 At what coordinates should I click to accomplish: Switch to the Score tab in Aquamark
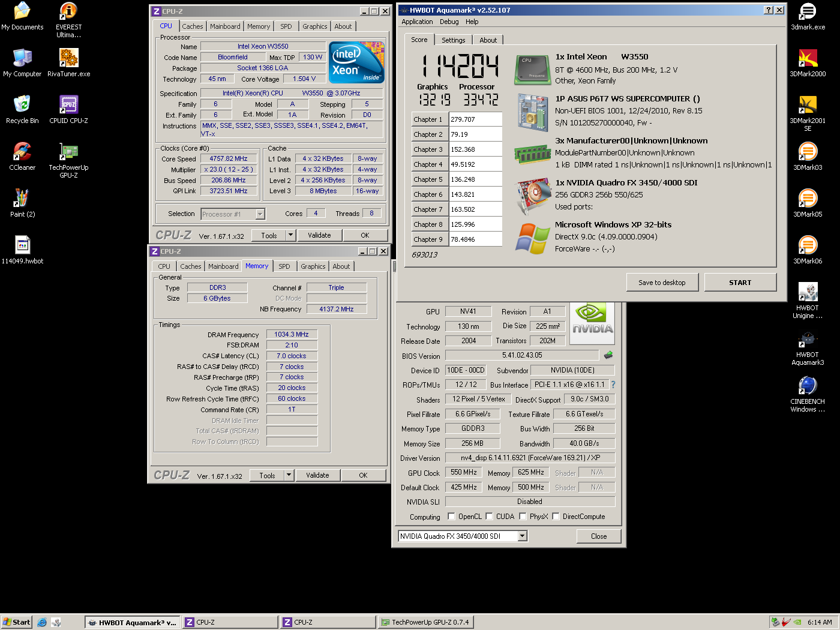click(419, 40)
